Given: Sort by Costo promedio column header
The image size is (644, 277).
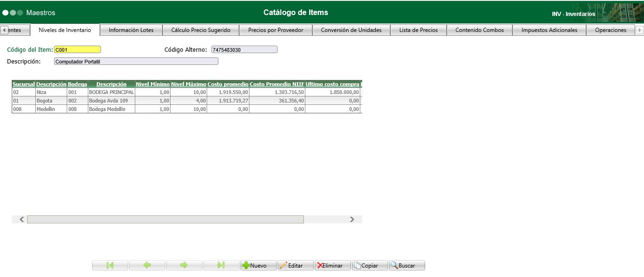Looking at the screenshot, I should pos(228,84).
